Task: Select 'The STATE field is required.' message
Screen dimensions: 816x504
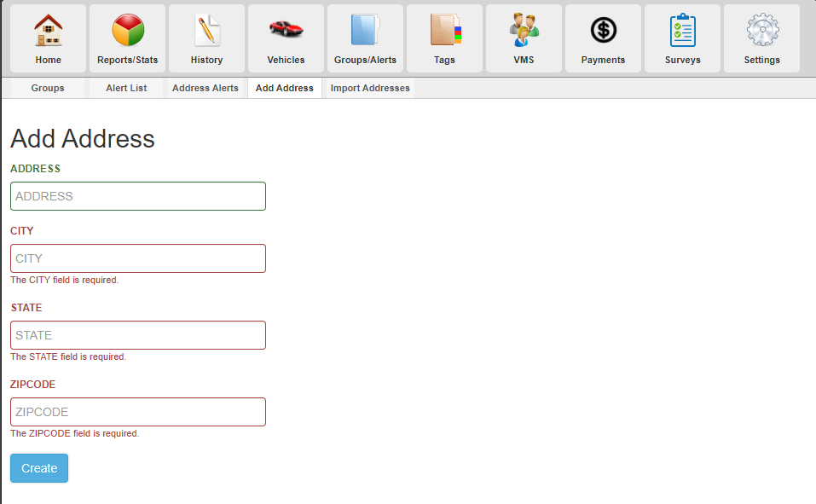Action: 68,356
